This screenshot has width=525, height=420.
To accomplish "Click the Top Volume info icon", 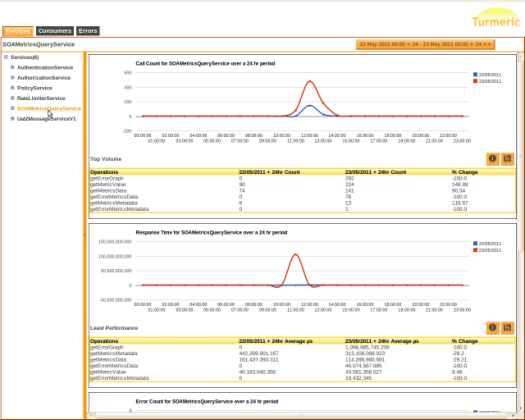I will (492, 159).
